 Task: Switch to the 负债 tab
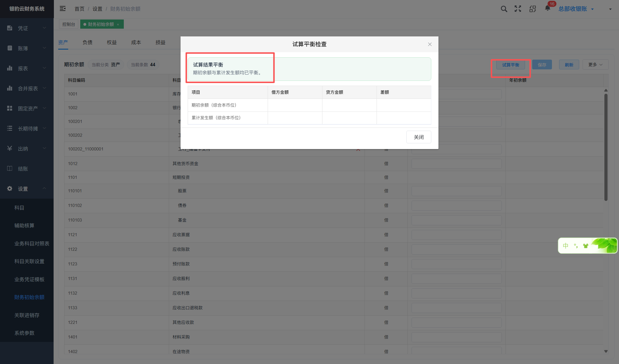pos(87,42)
